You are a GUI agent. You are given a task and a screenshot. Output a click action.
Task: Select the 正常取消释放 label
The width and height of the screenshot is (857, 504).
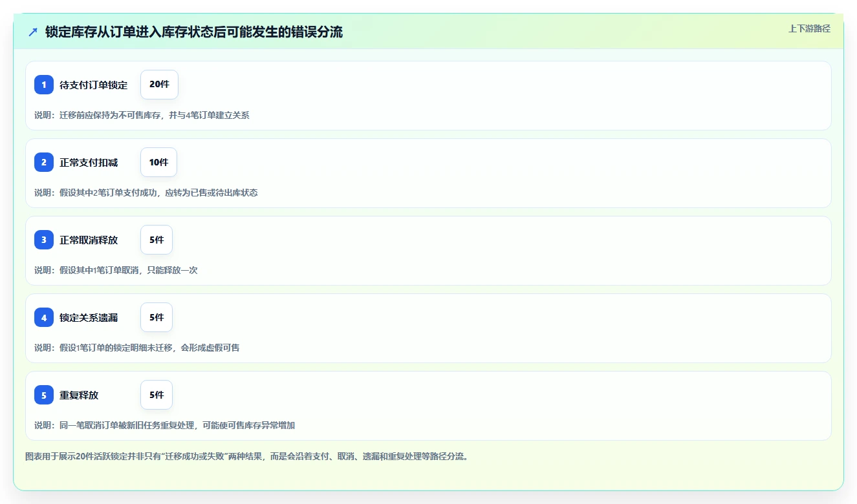89,240
